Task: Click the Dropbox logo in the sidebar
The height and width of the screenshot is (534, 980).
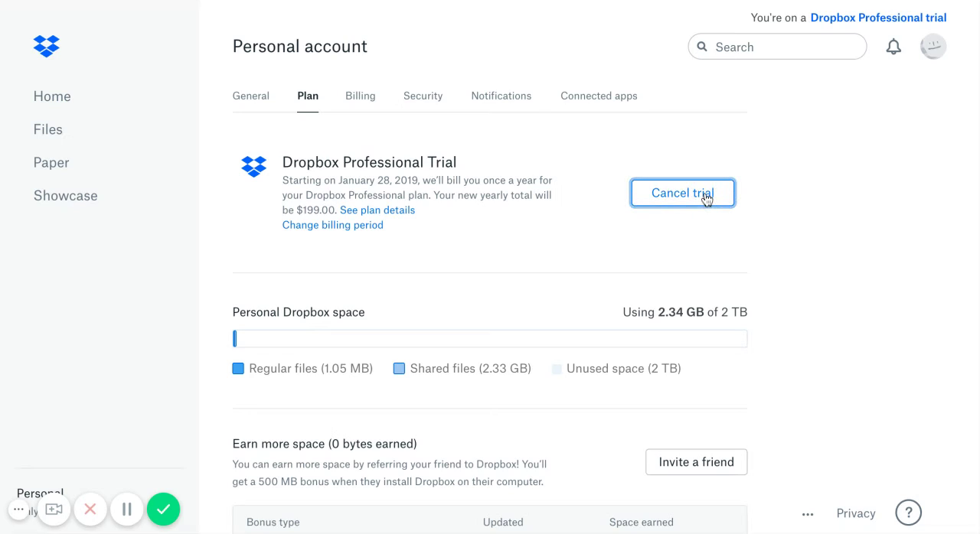Action: (x=47, y=46)
